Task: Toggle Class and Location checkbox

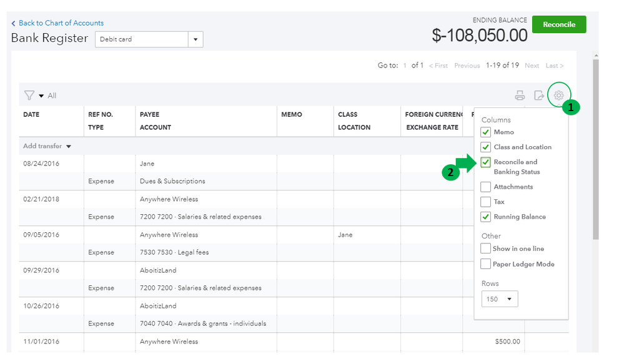Action: tap(486, 147)
